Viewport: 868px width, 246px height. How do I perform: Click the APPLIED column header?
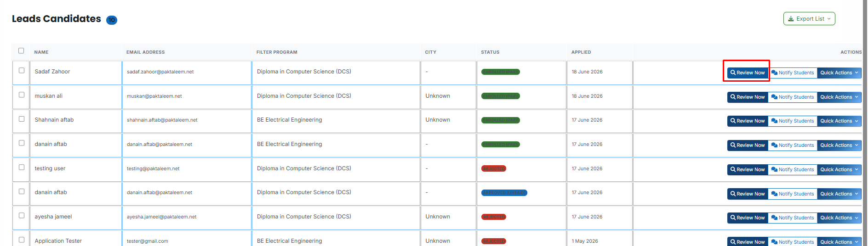tap(581, 52)
